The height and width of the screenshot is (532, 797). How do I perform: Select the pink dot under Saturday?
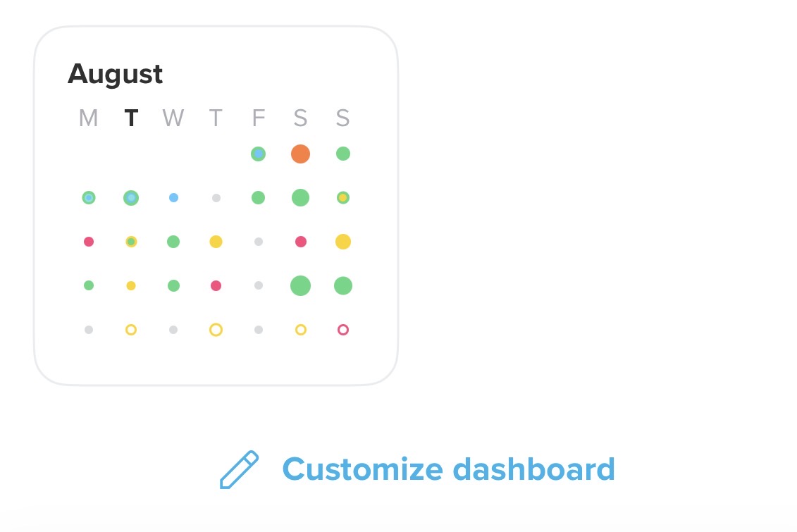coord(301,242)
